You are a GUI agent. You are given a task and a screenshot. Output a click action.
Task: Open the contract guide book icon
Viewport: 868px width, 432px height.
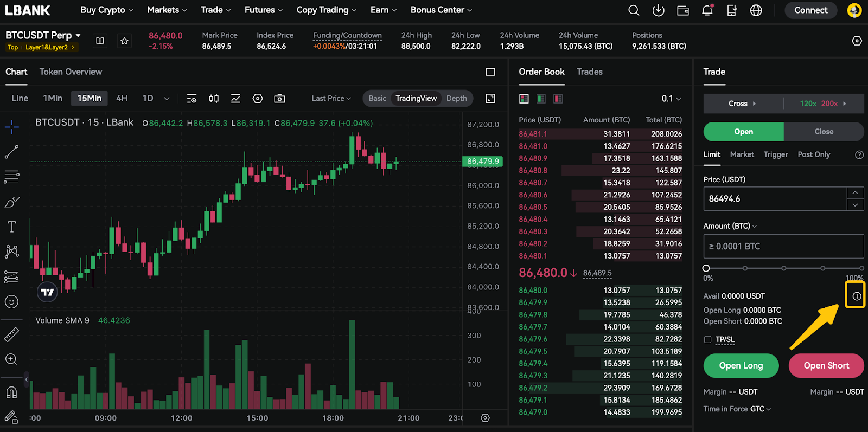[100, 41]
